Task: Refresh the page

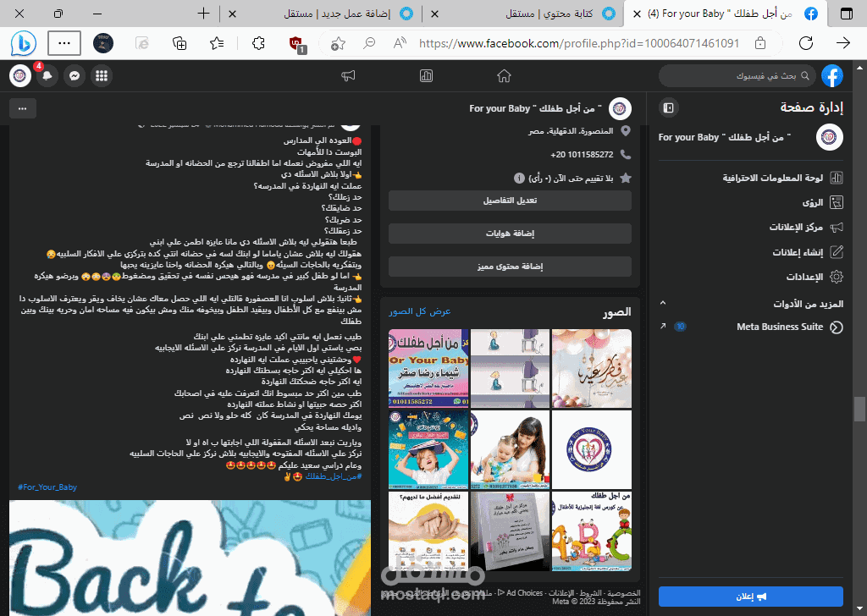Action: (806, 43)
